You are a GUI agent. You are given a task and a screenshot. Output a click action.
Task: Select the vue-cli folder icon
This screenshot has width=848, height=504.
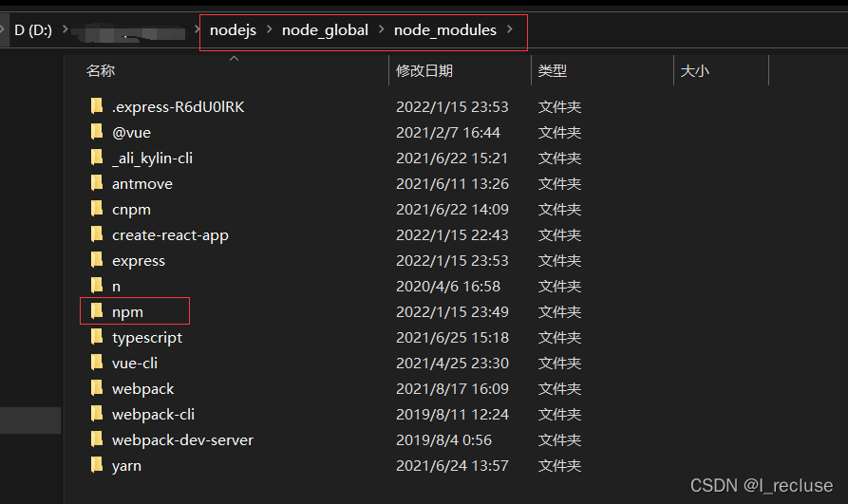click(x=97, y=362)
